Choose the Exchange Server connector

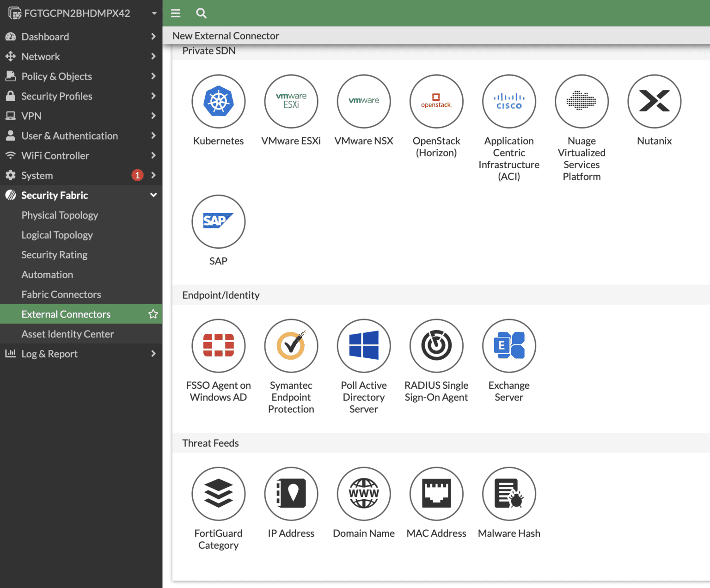[508, 346]
